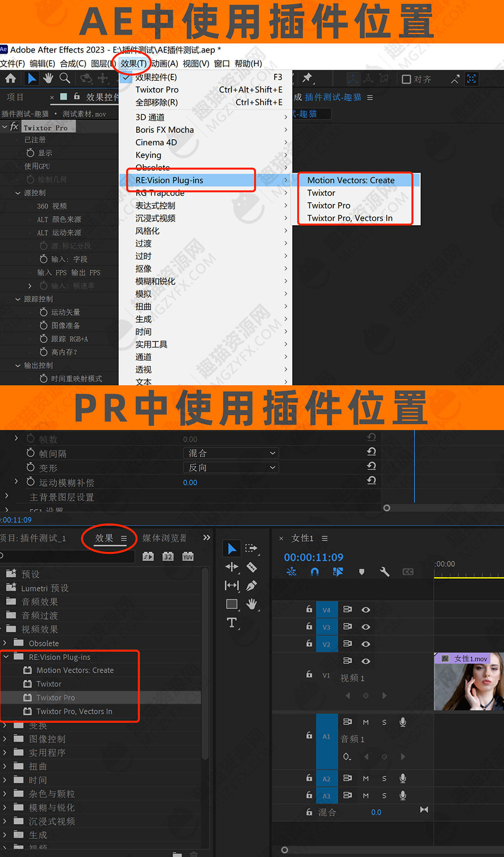Image resolution: width=504 pixels, height=857 pixels.
Task: Select Twixtor Pro, Vectors In effect item
Action: click(x=74, y=712)
